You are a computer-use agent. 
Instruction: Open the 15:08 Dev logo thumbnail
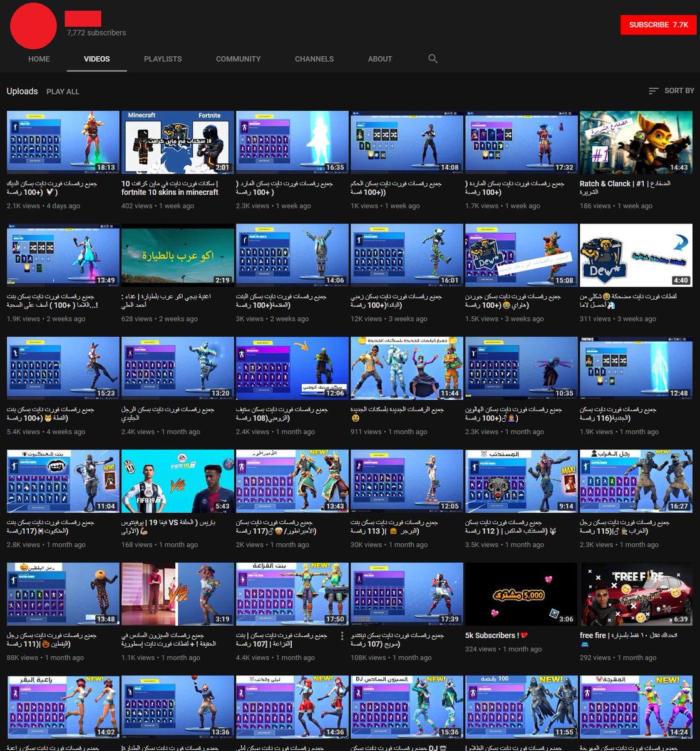coord(522,255)
